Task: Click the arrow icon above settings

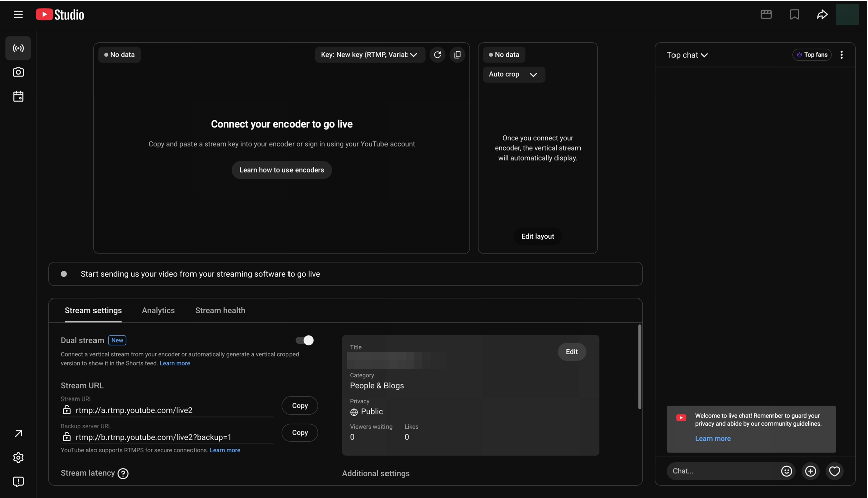Action: 18,434
